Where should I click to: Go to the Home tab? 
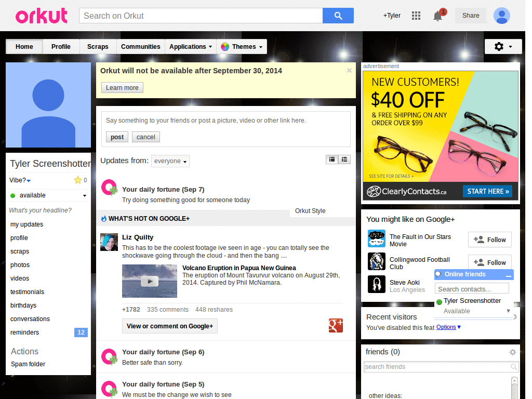coord(24,46)
